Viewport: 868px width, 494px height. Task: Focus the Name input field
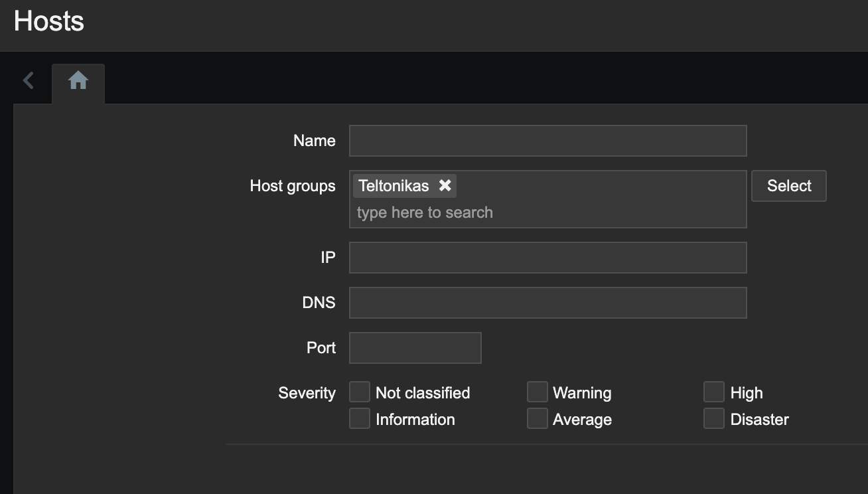[x=547, y=141]
